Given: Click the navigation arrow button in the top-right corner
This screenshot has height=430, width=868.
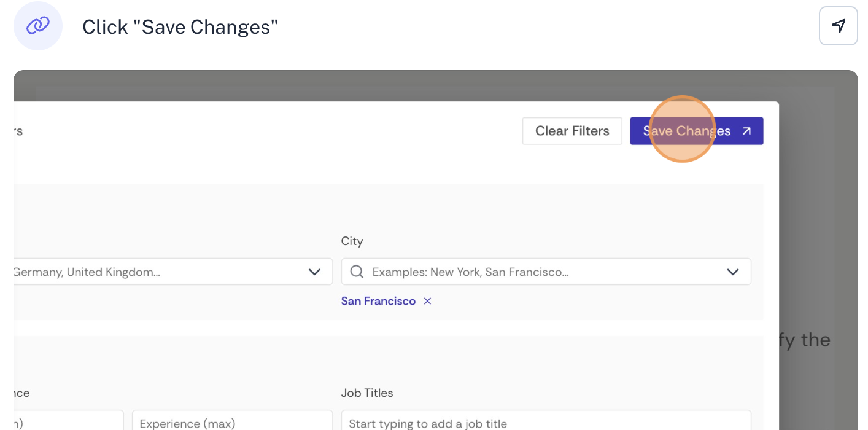Looking at the screenshot, I should (838, 26).
